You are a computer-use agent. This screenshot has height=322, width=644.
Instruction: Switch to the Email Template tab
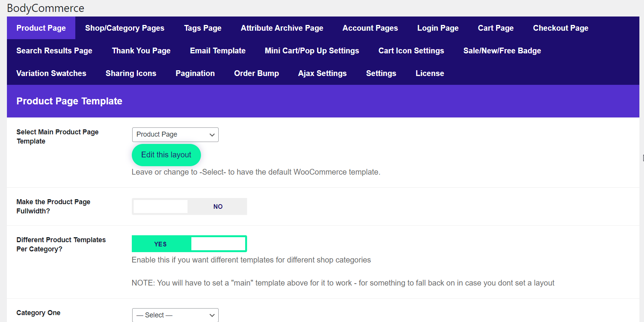click(217, 51)
